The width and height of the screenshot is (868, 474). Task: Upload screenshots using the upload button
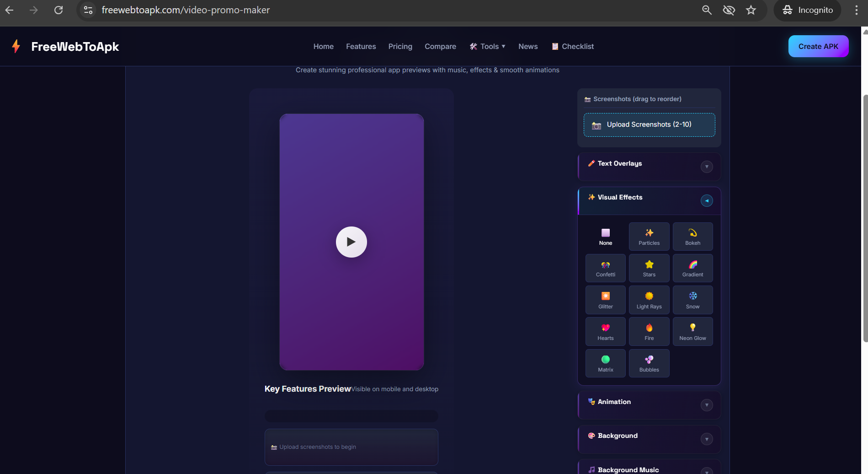point(649,124)
